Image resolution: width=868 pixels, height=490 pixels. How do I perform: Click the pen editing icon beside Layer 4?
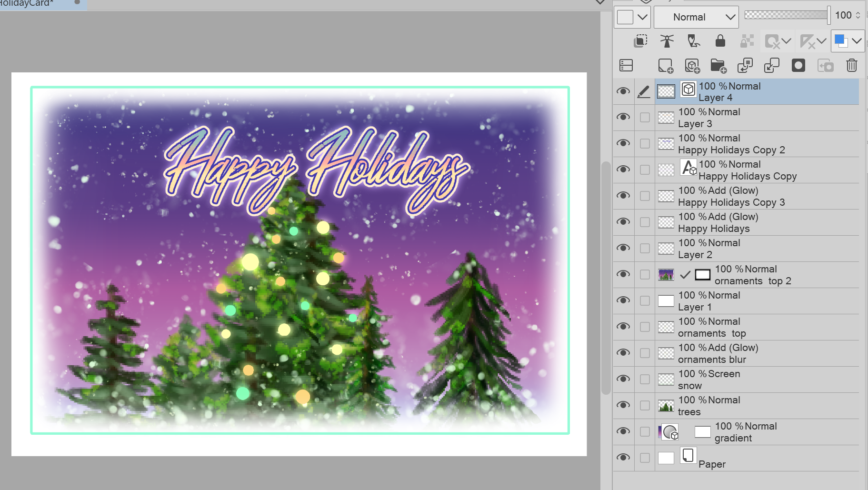(644, 91)
